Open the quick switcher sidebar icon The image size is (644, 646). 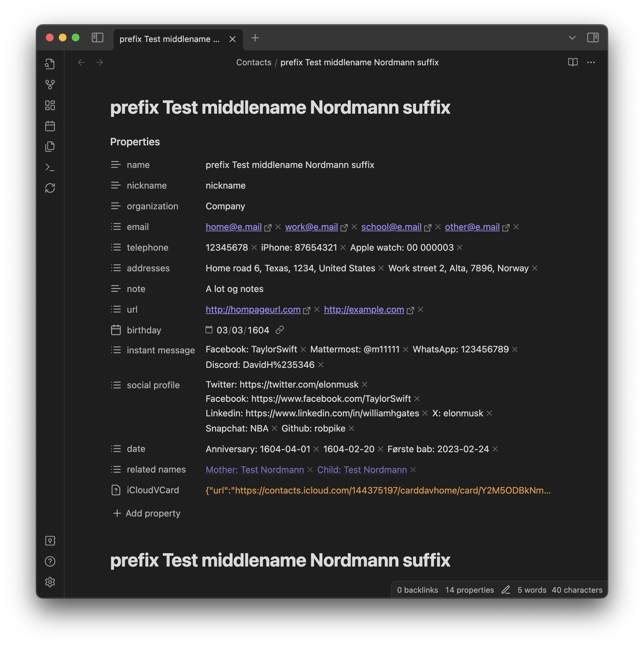[50, 64]
